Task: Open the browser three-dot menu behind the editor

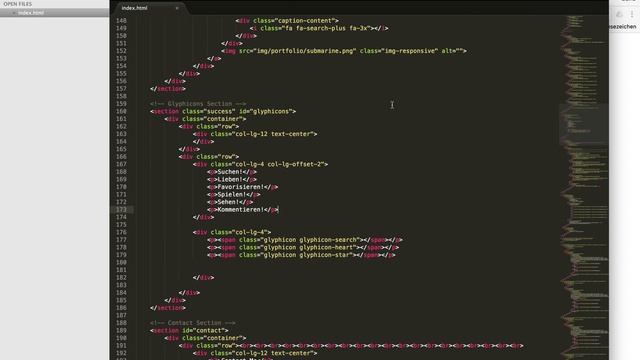Action: pyautogui.click(x=632, y=14)
